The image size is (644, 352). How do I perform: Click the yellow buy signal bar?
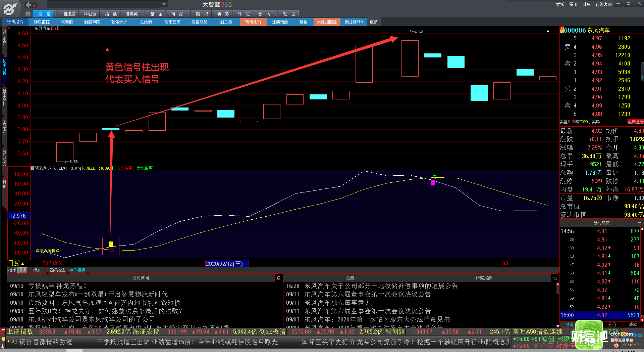coord(111,244)
